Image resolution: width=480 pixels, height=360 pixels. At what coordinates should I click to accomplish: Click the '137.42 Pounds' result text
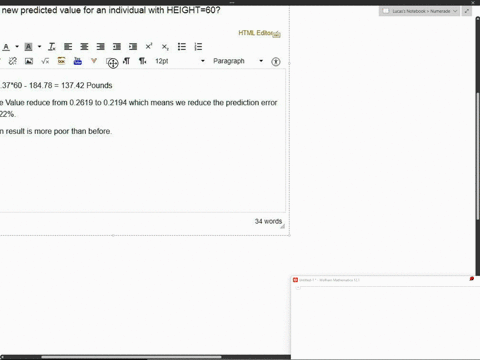click(87, 85)
